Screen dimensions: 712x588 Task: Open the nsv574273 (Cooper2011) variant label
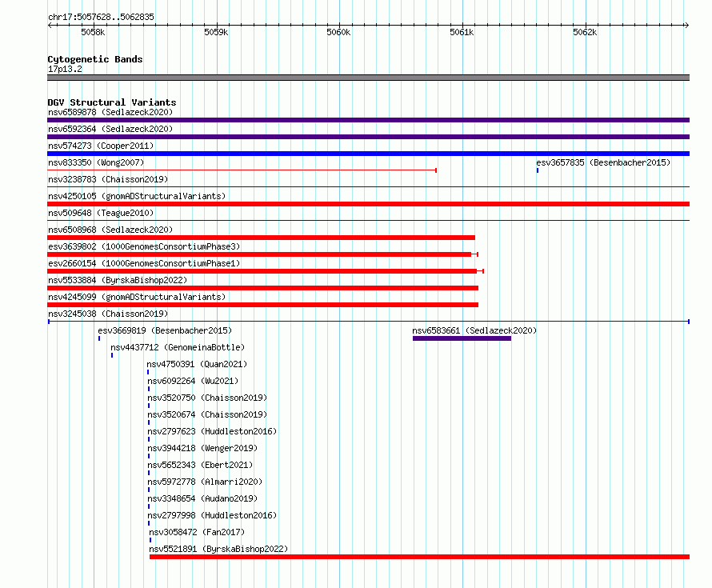point(101,146)
